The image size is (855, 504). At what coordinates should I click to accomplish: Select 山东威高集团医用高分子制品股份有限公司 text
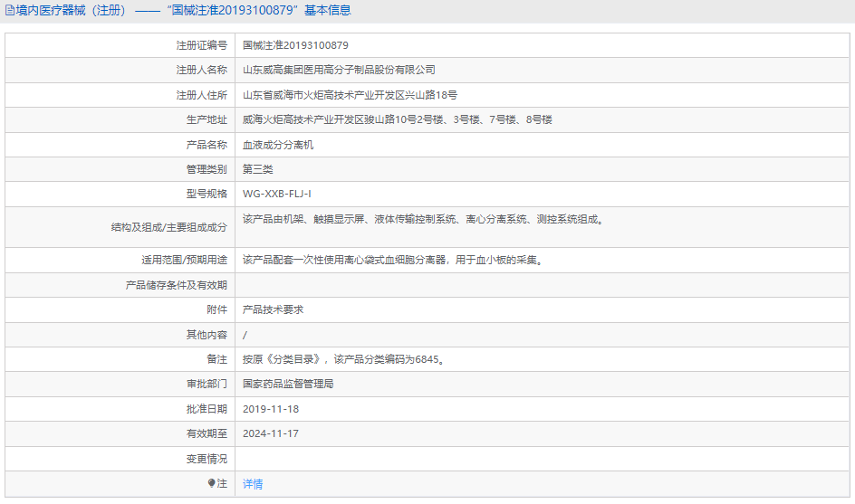point(339,70)
